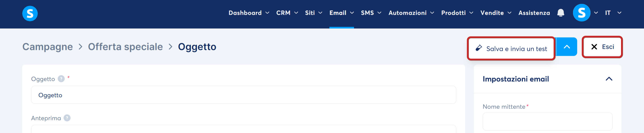644x133 pixels.
Task: Open the Email menu
Action: [342, 13]
